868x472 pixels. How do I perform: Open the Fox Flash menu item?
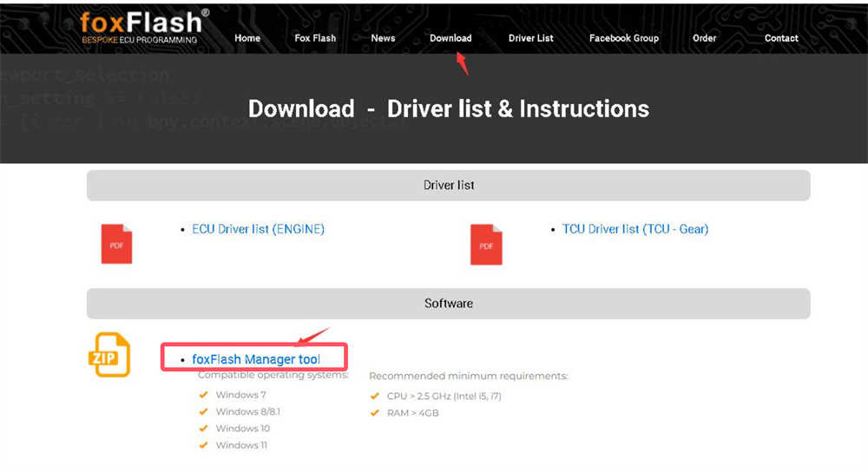315,38
